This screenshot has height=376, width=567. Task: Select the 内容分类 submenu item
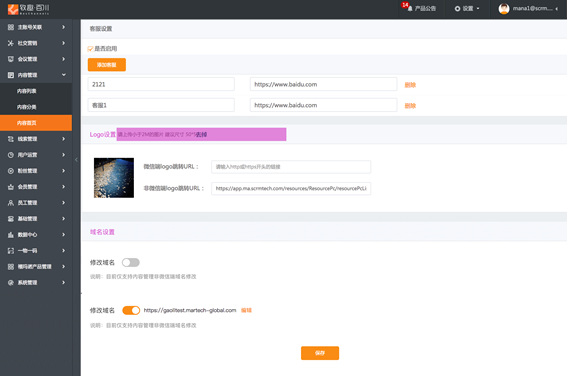tap(36, 107)
